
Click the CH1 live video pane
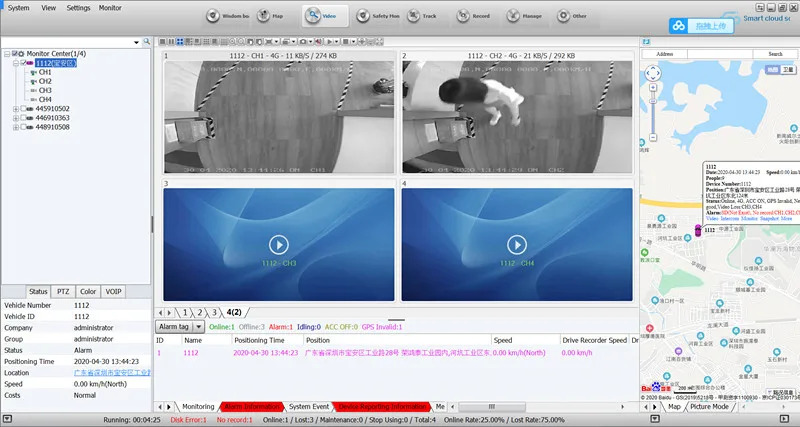279,117
